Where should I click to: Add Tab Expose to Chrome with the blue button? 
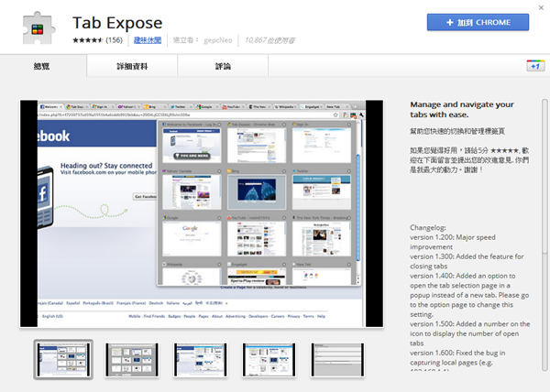click(x=478, y=22)
